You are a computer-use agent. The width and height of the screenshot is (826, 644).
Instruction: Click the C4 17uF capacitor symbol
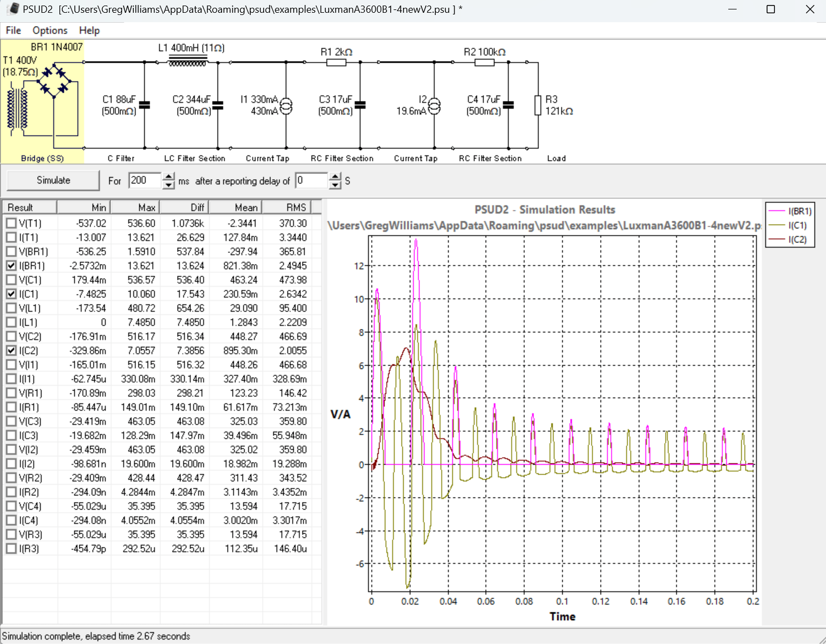(508, 105)
